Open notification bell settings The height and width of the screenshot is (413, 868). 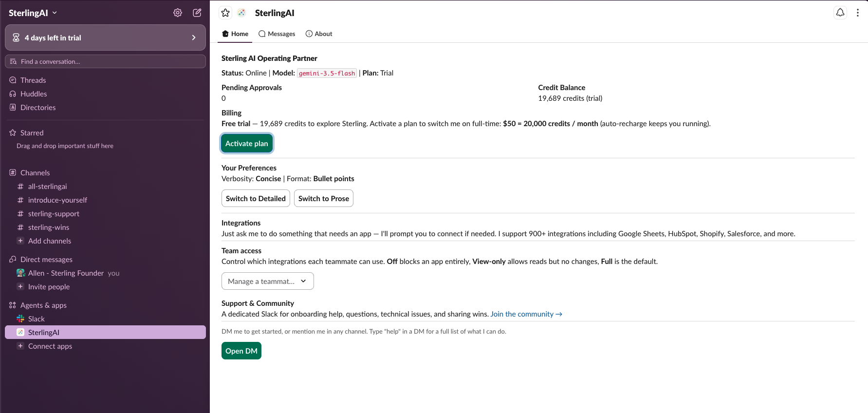pyautogui.click(x=840, y=13)
